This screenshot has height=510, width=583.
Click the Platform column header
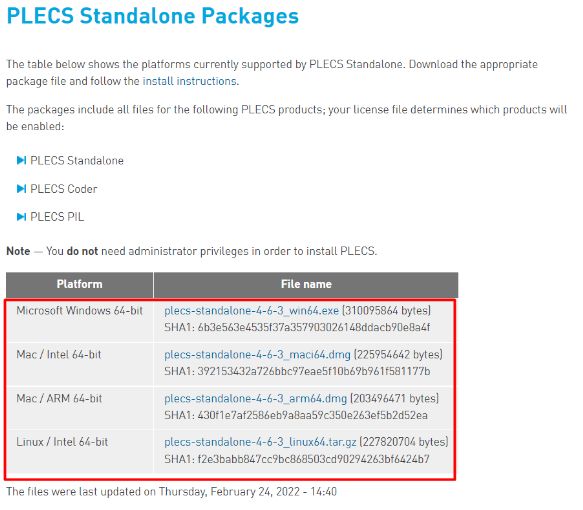point(80,284)
